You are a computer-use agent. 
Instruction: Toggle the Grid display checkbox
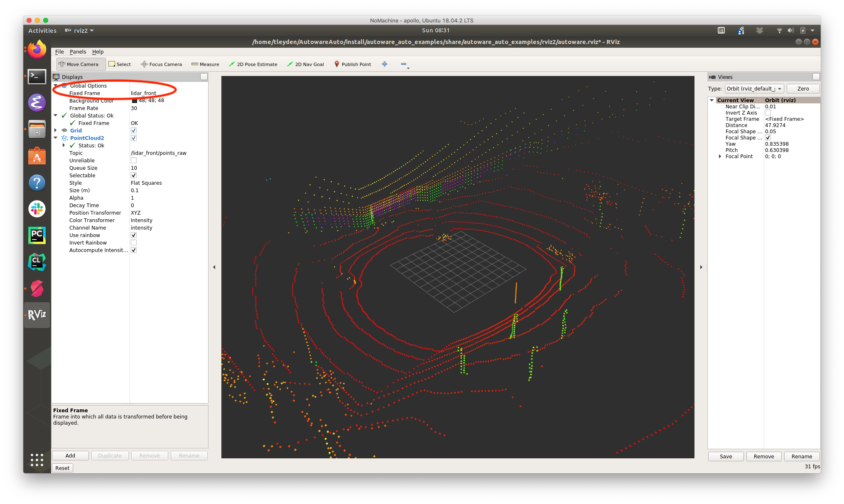point(134,130)
